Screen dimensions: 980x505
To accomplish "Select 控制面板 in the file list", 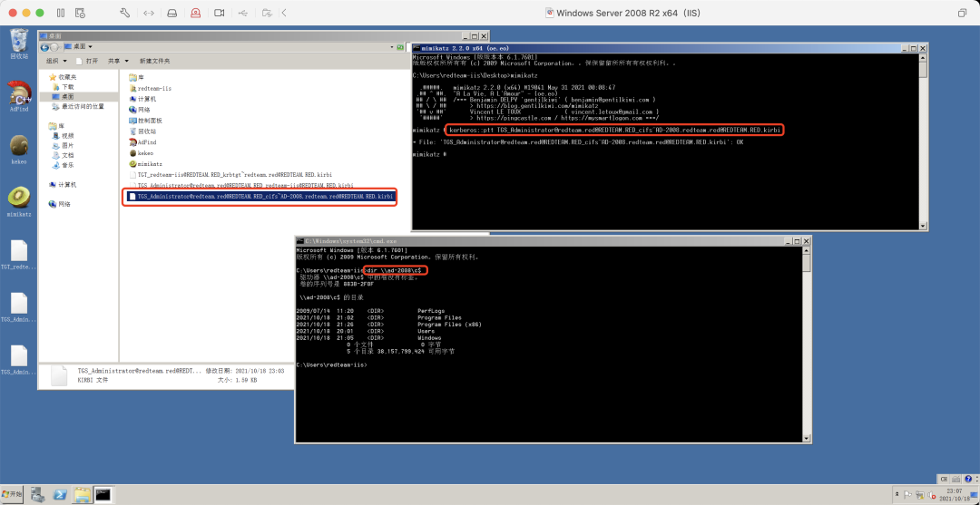I will pyautogui.click(x=145, y=121).
